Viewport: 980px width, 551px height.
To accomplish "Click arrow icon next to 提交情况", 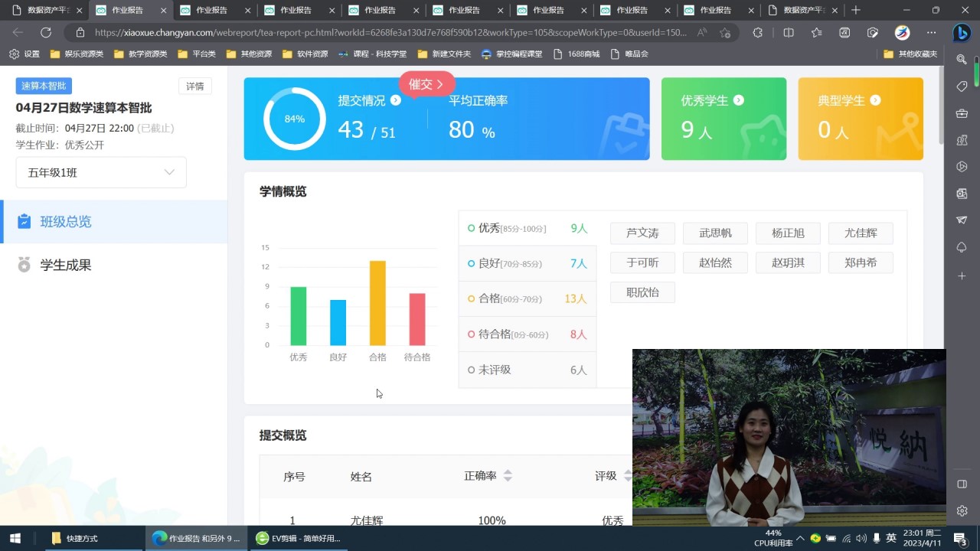I will 396,100.
